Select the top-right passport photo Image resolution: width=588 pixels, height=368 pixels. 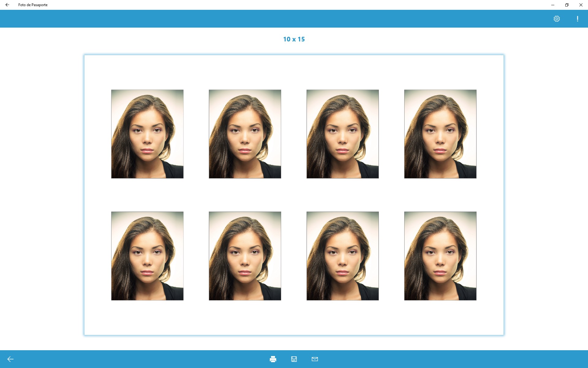[440, 134]
